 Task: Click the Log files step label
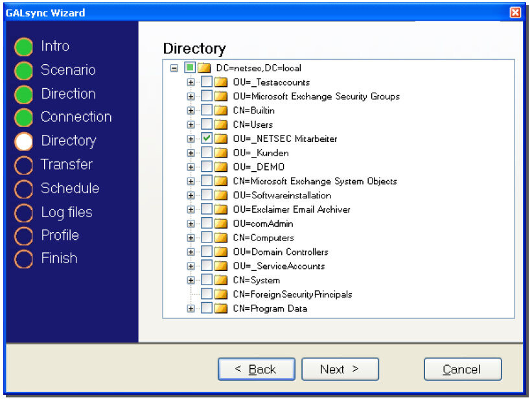click(67, 213)
